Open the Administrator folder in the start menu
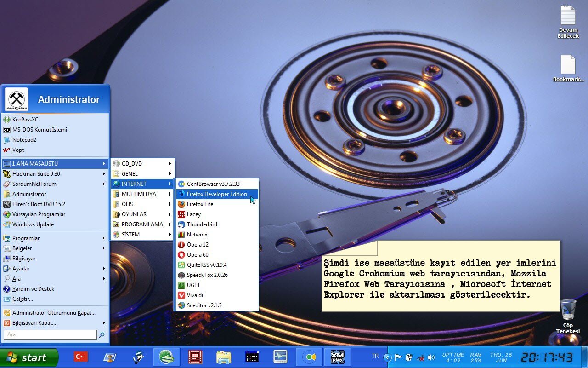588x368 pixels. [55, 194]
